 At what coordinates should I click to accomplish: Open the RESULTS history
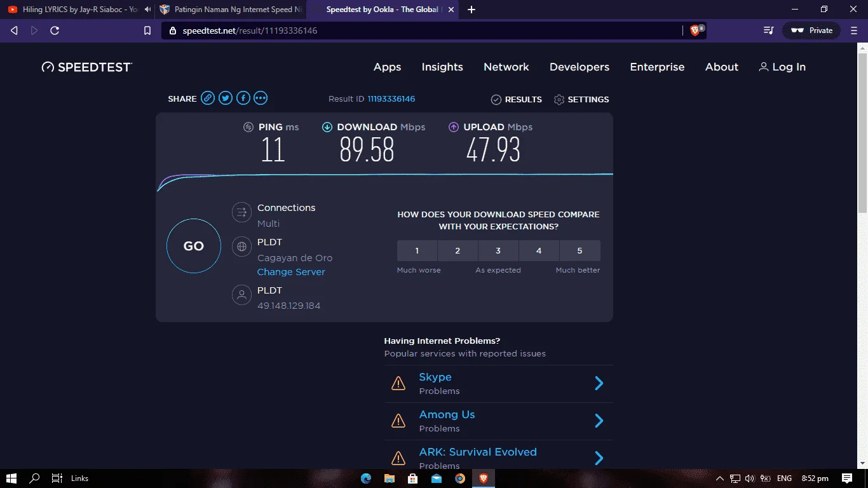[x=517, y=99]
